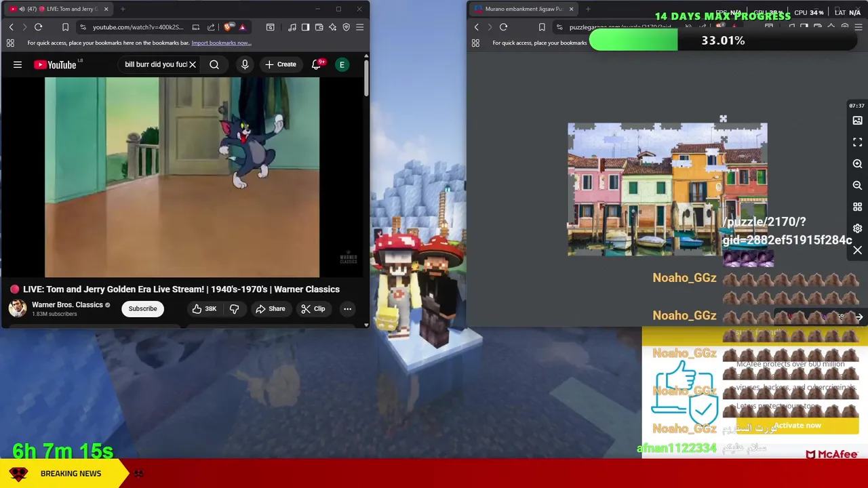Clear the YouTube search query text
Image resolution: width=868 pixels, height=488 pixels.
click(x=193, y=64)
